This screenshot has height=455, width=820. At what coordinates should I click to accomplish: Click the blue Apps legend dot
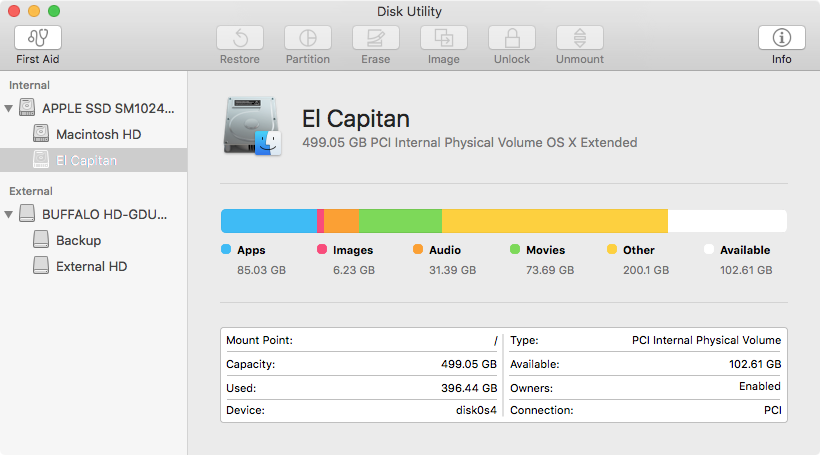(226, 249)
